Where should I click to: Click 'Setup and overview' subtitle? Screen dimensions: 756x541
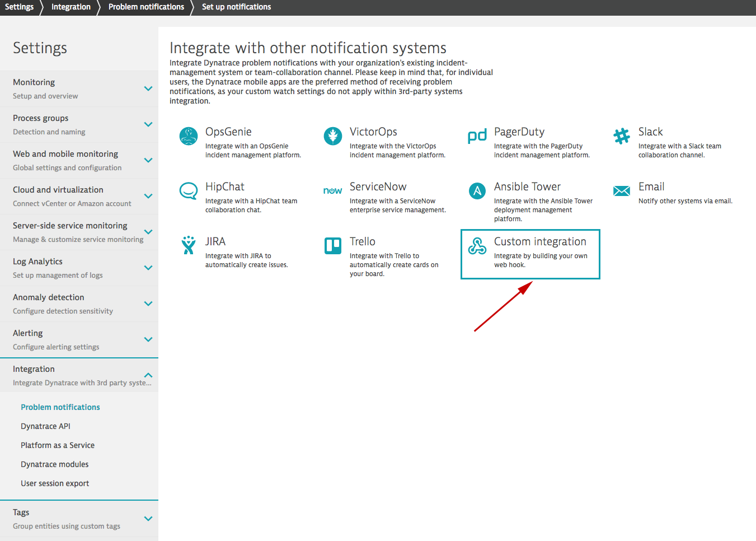coord(45,96)
